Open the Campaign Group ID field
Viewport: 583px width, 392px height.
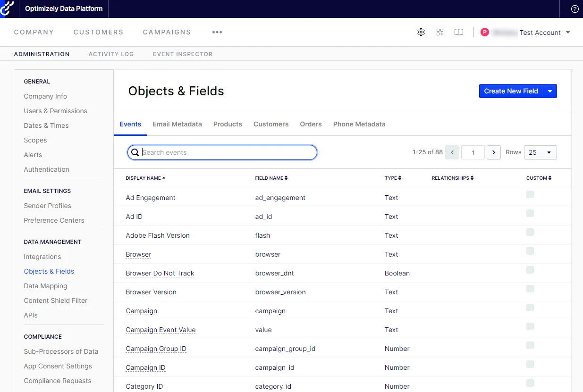156,349
